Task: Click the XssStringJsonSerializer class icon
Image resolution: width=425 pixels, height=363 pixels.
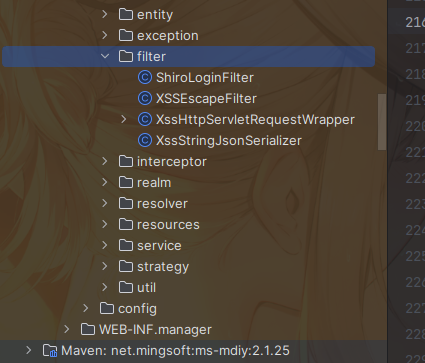Action: point(145,140)
